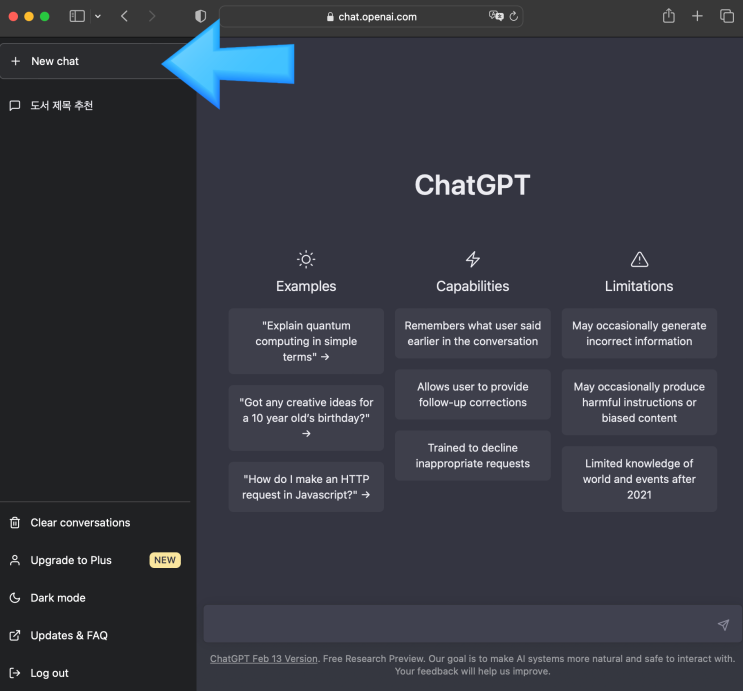Click the privacy shield icon in toolbar
Viewport: 743px width, 691px height.
200,17
